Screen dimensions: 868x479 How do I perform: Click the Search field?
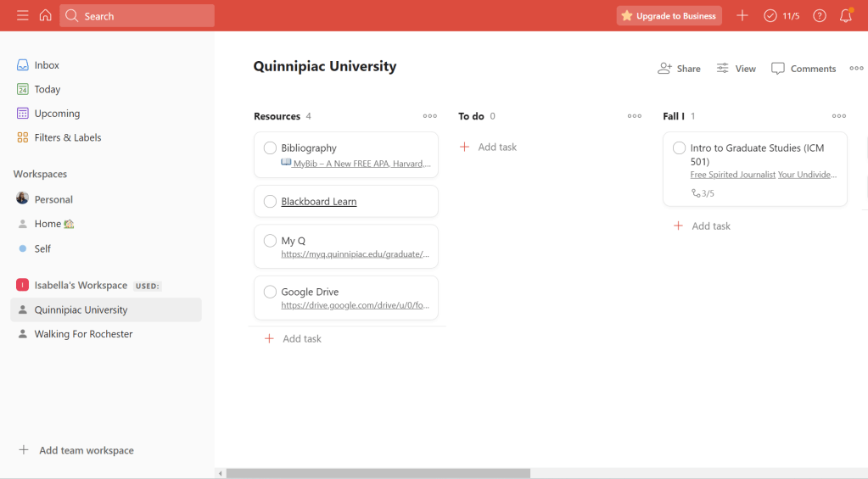pos(137,16)
